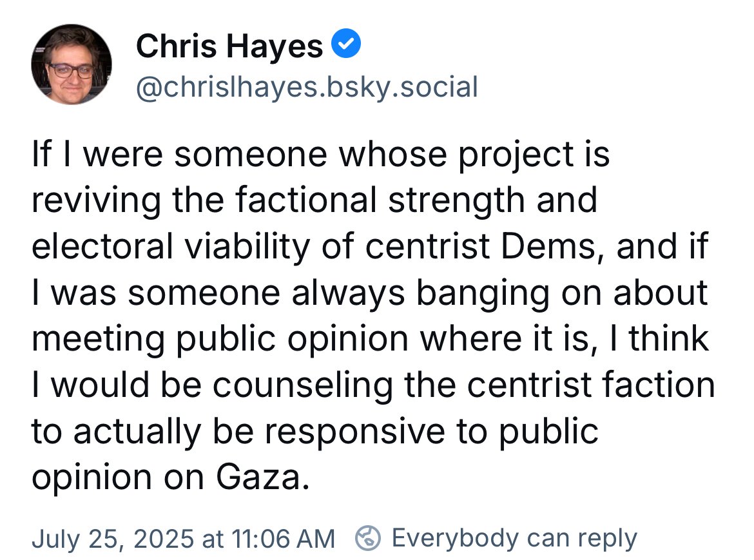Open the Chris Hayes display name link

229,46
